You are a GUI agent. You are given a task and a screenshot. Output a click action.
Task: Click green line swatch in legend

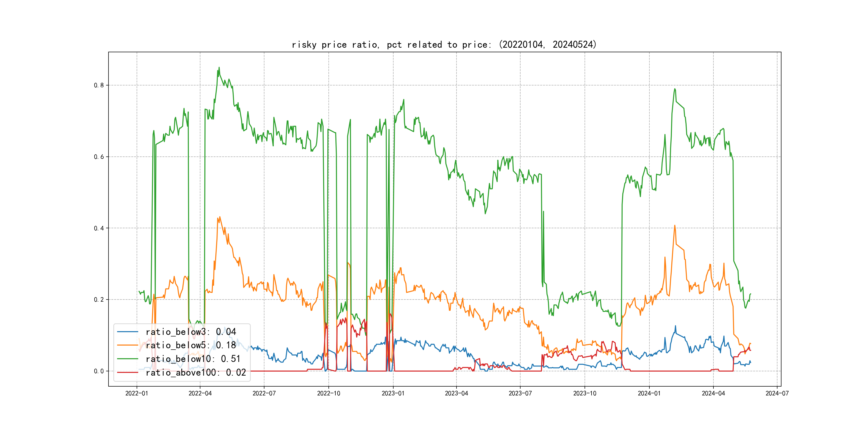[x=127, y=359]
